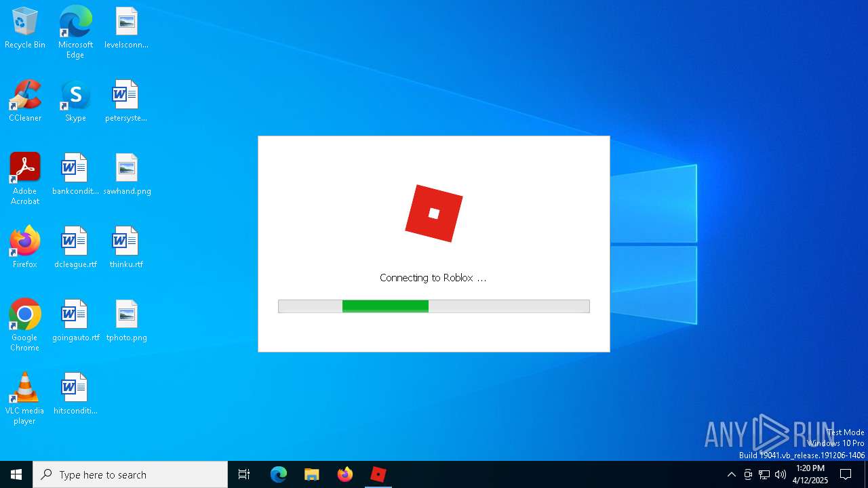Viewport: 868px width, 488px height.
Task: Open Task View from the taskbar
Action: coord(244,474)
